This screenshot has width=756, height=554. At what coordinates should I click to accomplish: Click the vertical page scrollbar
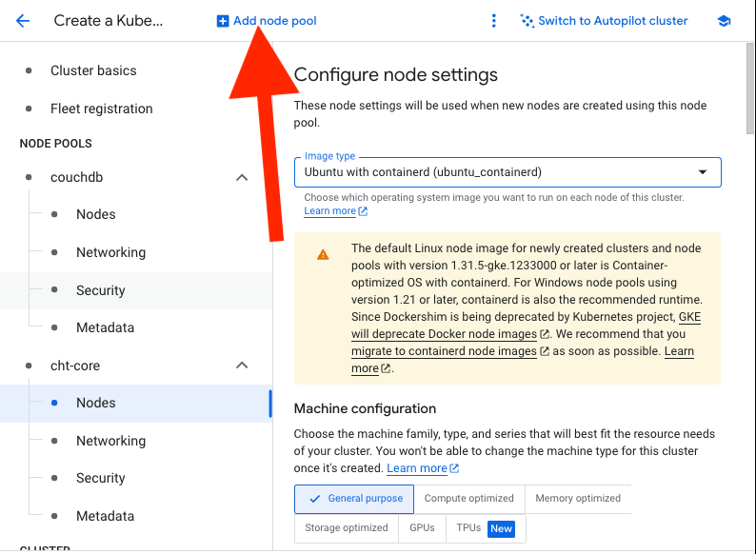tap(749, 89)
